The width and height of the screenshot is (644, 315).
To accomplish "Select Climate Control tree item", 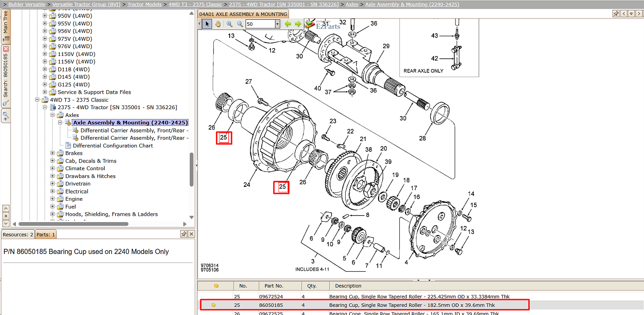I will [85, 168].
